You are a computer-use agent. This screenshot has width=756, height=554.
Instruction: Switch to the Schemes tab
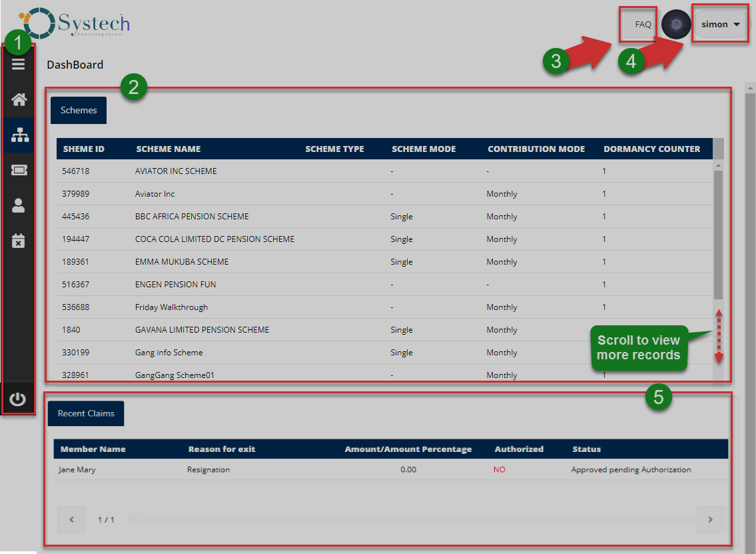click(x=79, y=110)
